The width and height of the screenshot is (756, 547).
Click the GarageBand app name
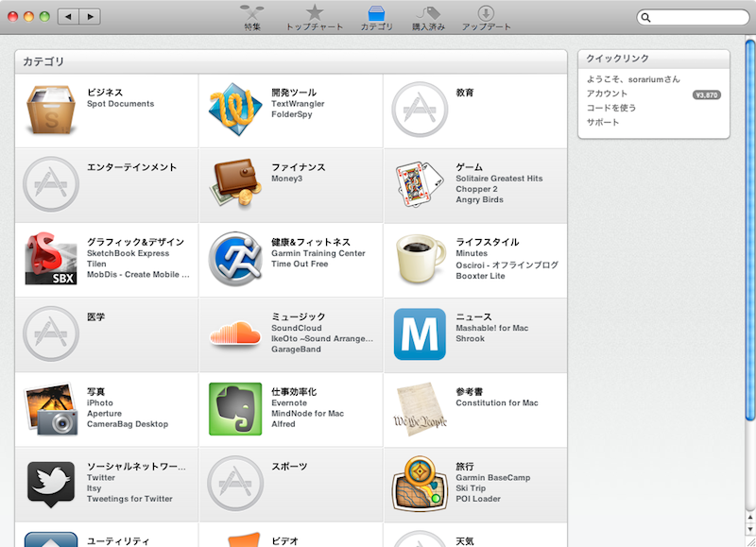click(x=296, y=349)
